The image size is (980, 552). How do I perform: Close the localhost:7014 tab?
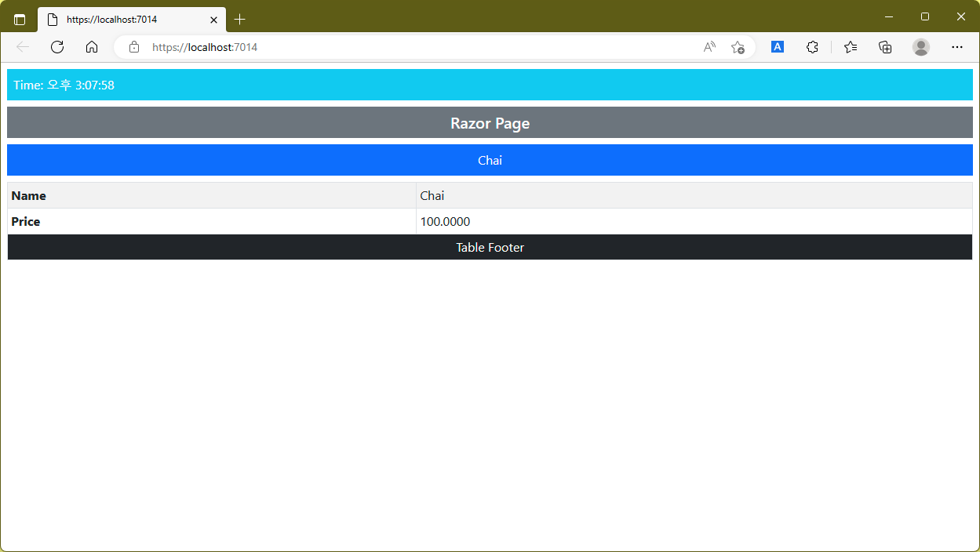pos(213,20)
